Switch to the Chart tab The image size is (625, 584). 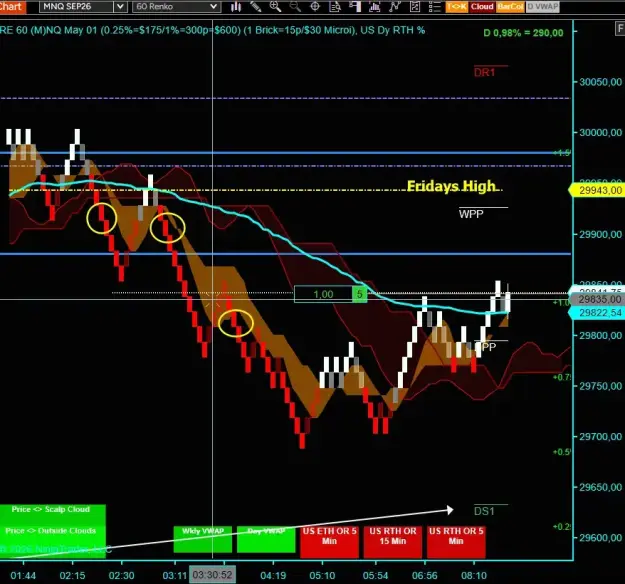12,6
